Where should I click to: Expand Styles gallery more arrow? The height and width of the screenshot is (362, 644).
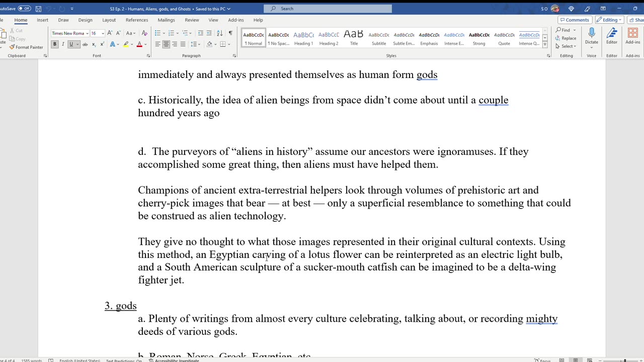tap(545, 45)
